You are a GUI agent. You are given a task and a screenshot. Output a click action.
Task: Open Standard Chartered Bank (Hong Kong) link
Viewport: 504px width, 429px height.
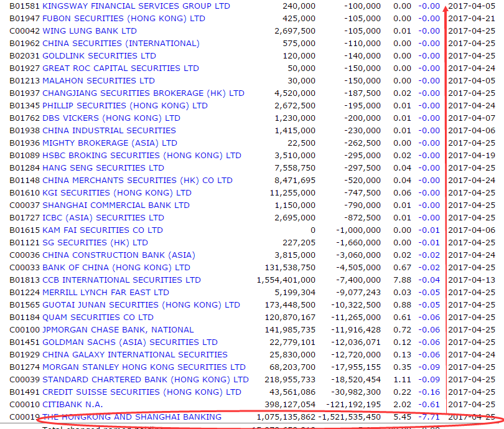pos(146,380)
